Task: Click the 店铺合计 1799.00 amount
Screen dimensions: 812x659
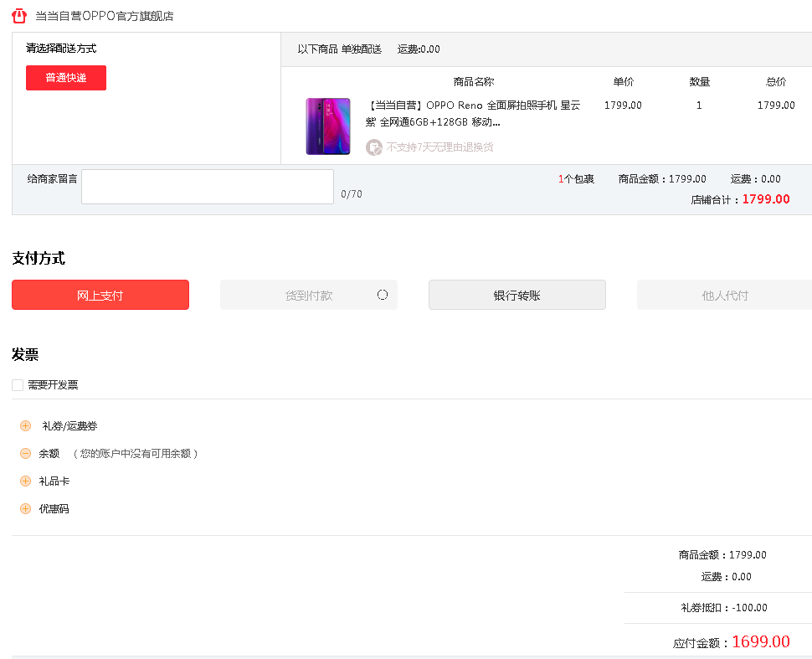Action: pos(766,199)
